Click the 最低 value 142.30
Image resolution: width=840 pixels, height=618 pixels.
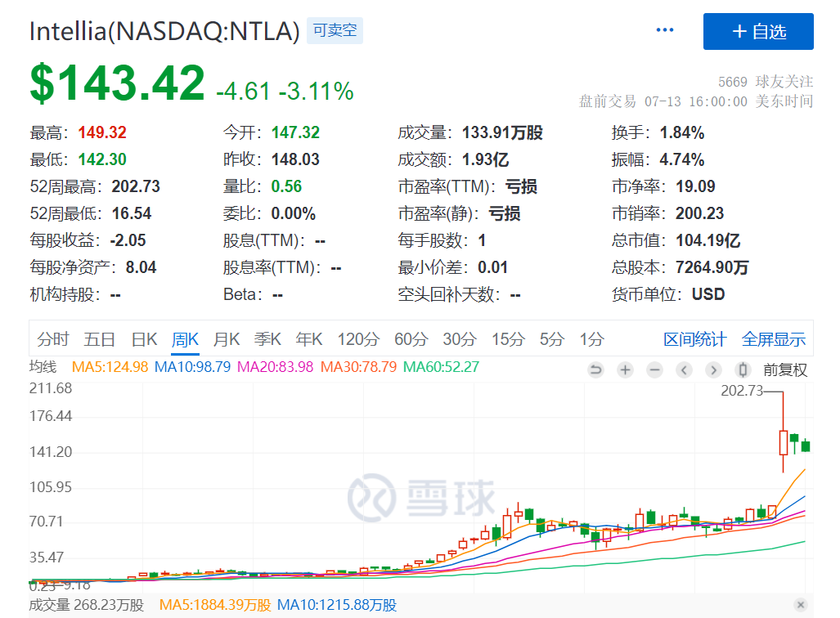(102, 159)
